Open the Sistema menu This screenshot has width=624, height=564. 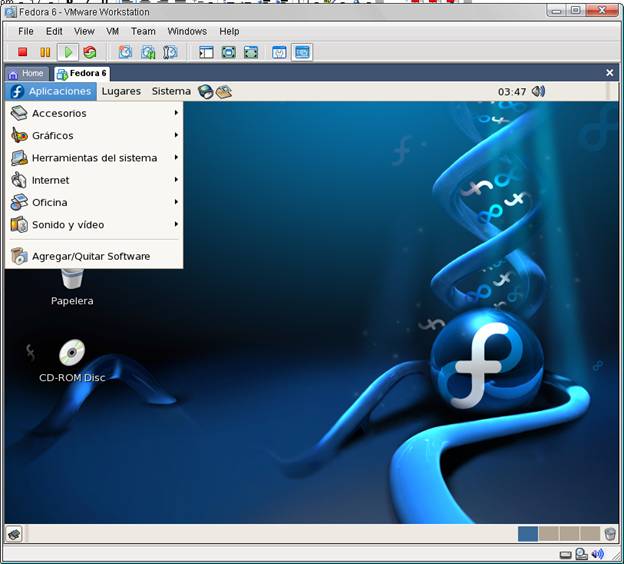click(x=171, y=92)
